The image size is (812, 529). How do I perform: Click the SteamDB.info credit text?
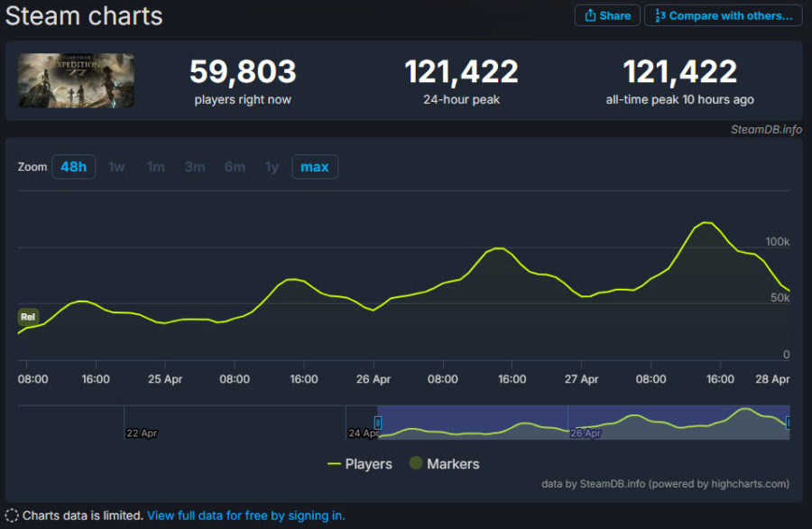pyautogui.click(x=766, y=129)
